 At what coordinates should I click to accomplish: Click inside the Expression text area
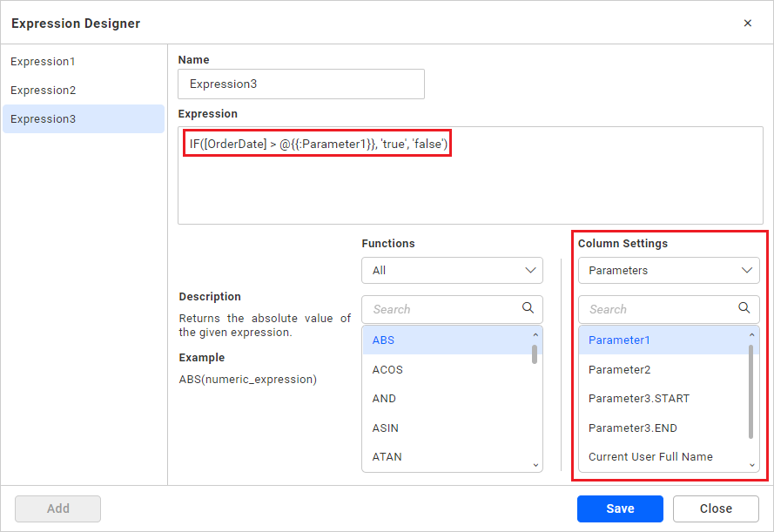tap(470, 174)
